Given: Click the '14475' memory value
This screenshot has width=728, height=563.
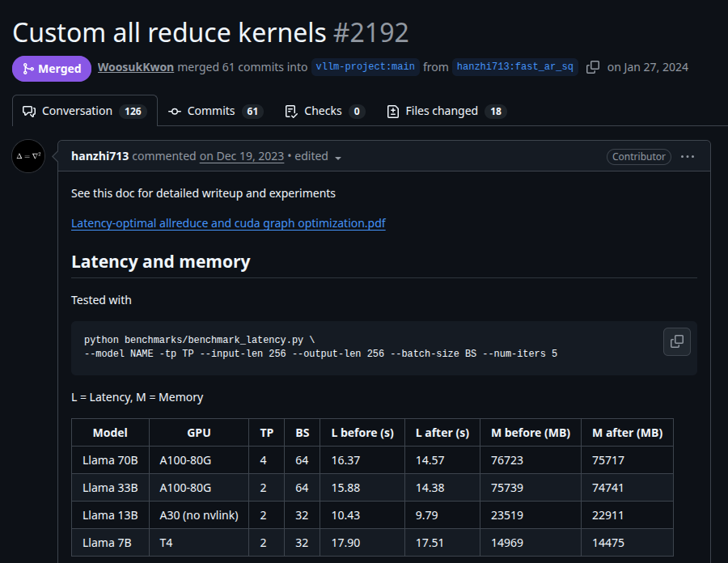Looking at the screenshot, I should tap(608, 543).
